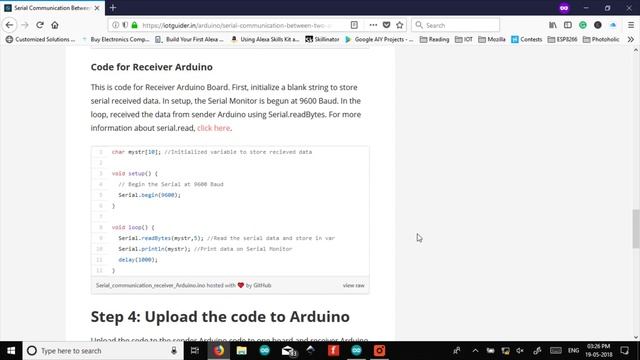Expand the Contests bookmarks folder
This screenshot has width=640, height=360.
527,39
